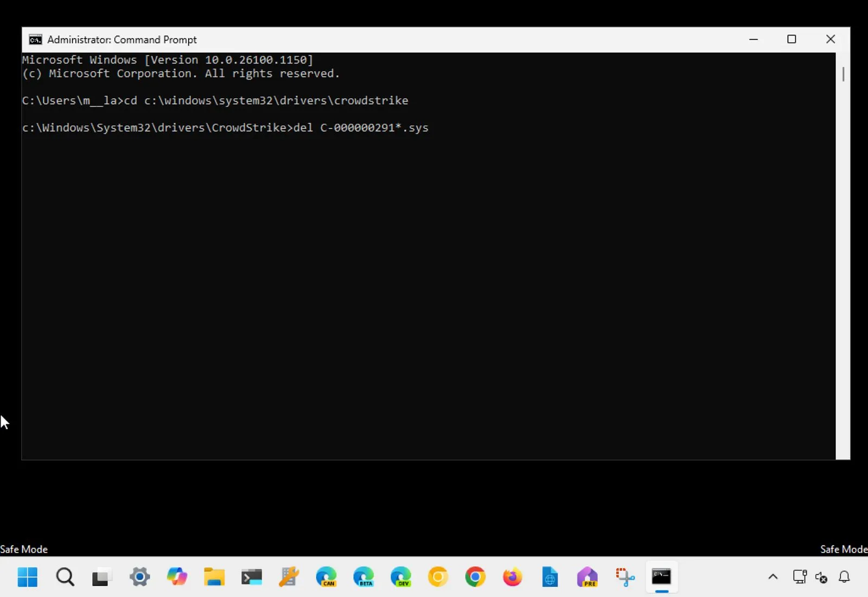
Task: Open the Windows Start menu
Action: coord(27,577)
